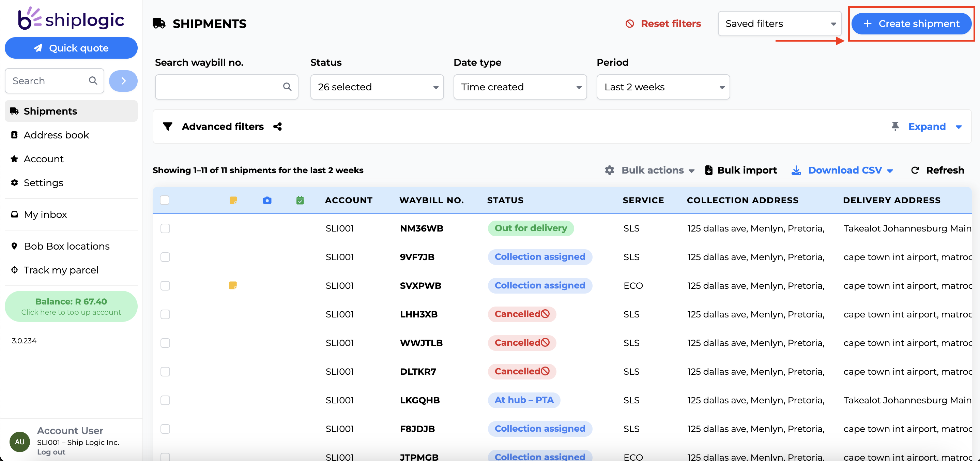This screenshot has height=461, width=980.
Task: Open the Status dropdown showing 26 selected
Action: click(x=377, y=87)
